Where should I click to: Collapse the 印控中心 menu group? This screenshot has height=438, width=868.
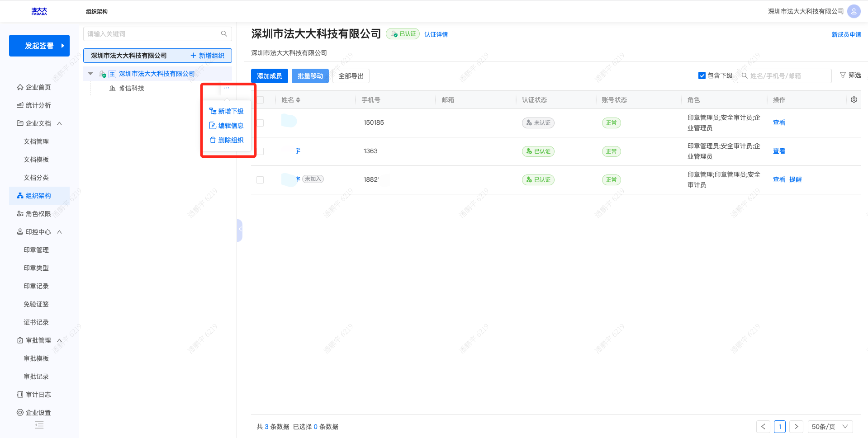tap(59, 232)
